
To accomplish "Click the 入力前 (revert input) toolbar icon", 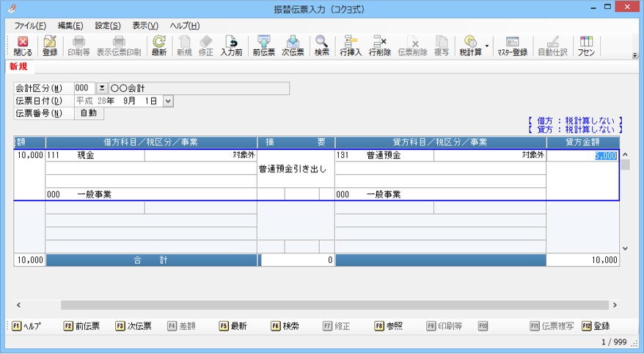I will tap(231, 46).
